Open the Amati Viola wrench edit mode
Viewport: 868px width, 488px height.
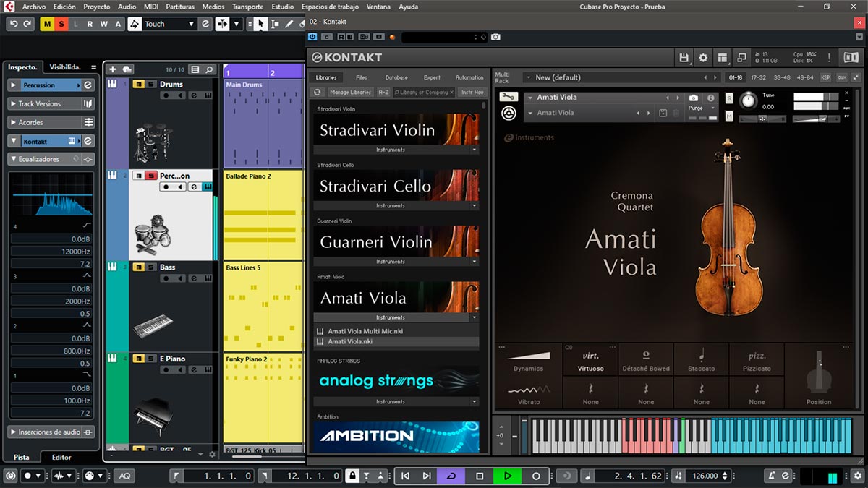pyautogui.click(x=509, y=97)
